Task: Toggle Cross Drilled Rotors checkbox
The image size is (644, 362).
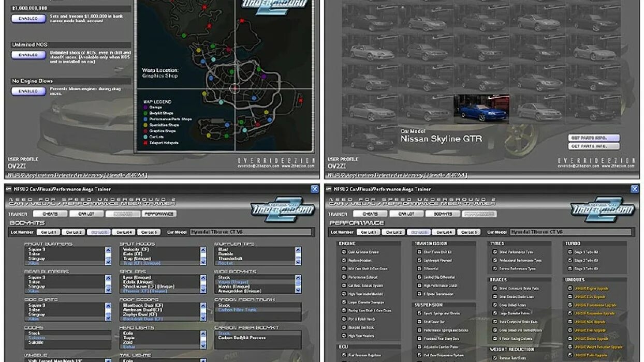Action: click(495, 305)
